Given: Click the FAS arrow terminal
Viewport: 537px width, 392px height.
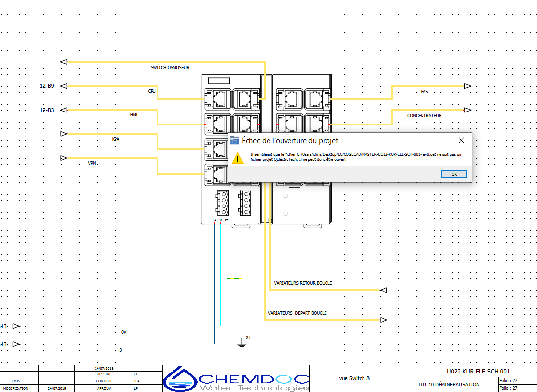Looking at the screenshot, I should tap(467, 86).
